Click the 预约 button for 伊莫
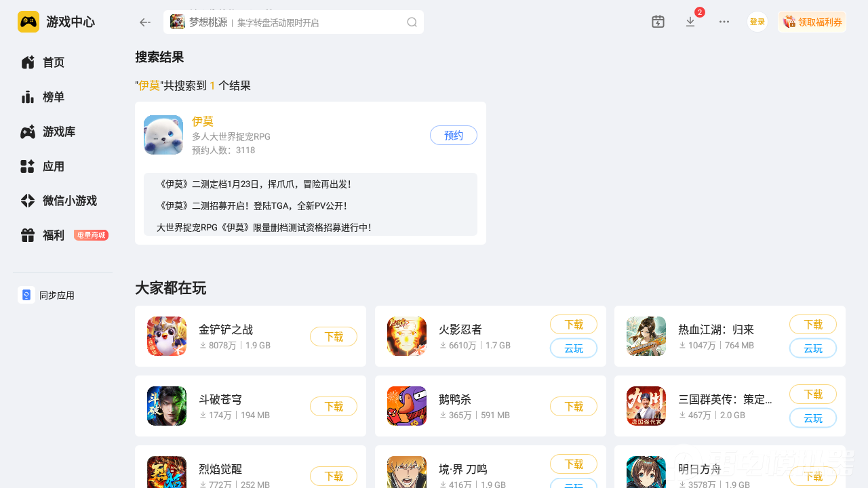 tap(454, 136)
